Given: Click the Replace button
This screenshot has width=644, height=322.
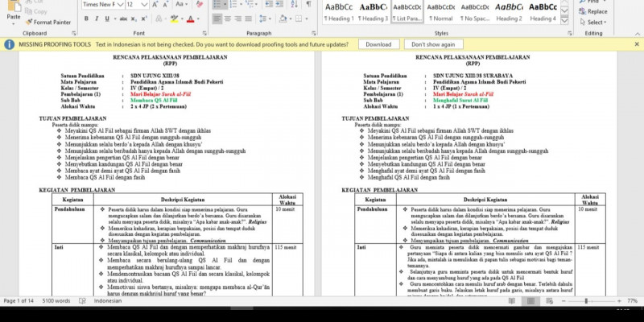Looking at the screenshot, I should [593, 11].
